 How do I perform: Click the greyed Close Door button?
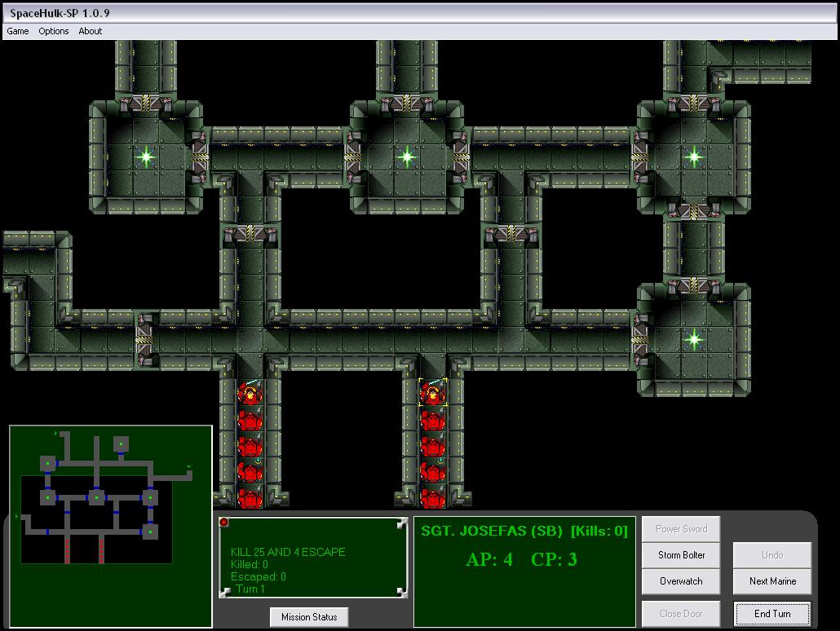[681, 614]
